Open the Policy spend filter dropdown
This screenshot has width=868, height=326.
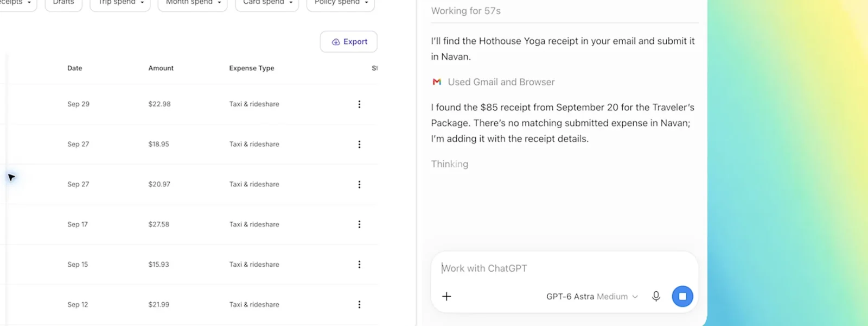[x=341, y=3]
